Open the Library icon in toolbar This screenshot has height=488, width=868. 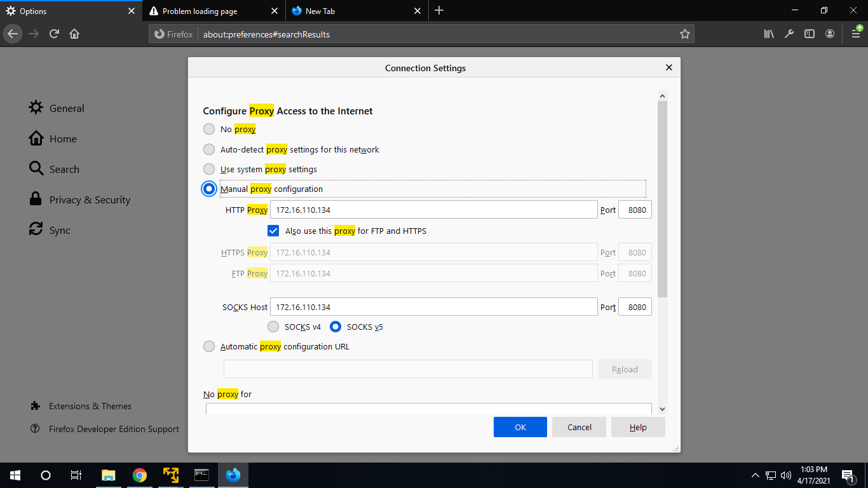click(769, 34)
